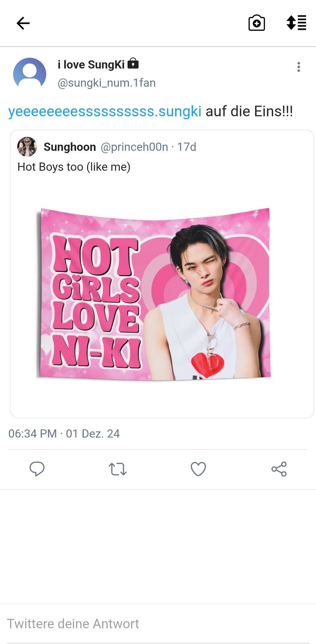This screenshot has height=644, width=316.
Task: Tap the back arrow icon
Action: click(23, 23)
